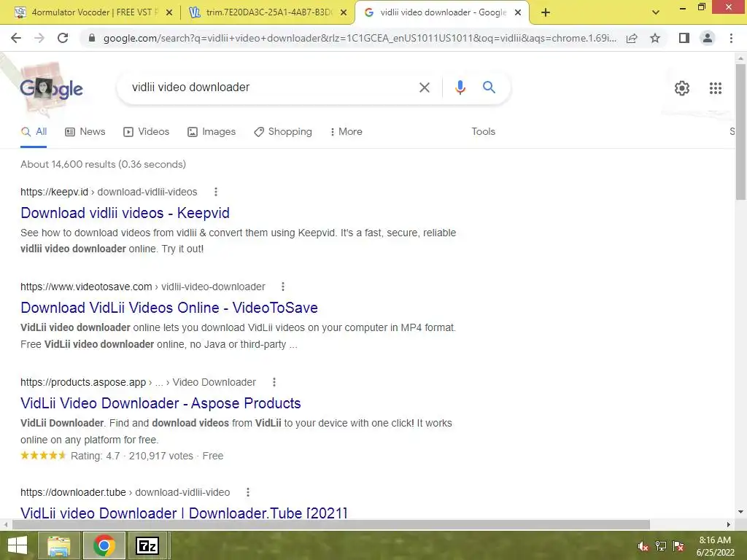Click the www.videotosave.com URL breadcrumb

click(x=143, y=287)
